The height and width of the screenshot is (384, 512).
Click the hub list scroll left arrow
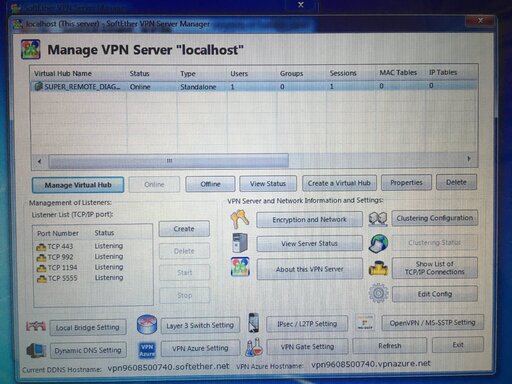[x=39, y=161]
